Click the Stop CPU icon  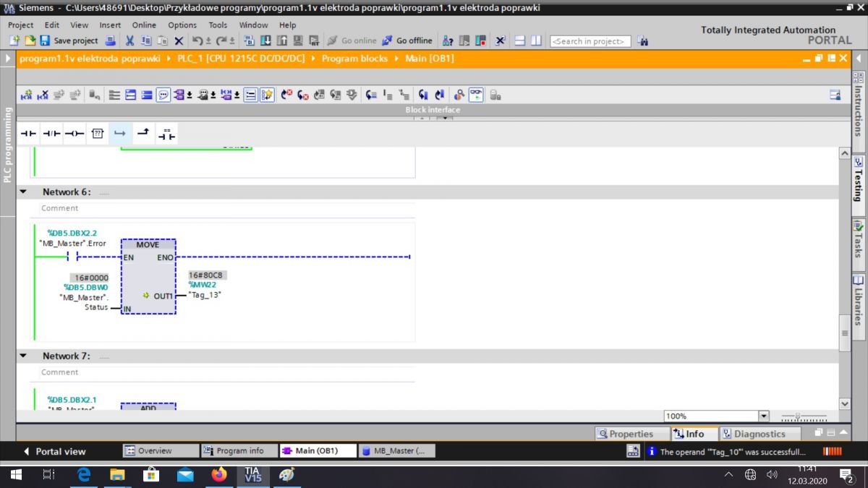click(x=480, y=40)
